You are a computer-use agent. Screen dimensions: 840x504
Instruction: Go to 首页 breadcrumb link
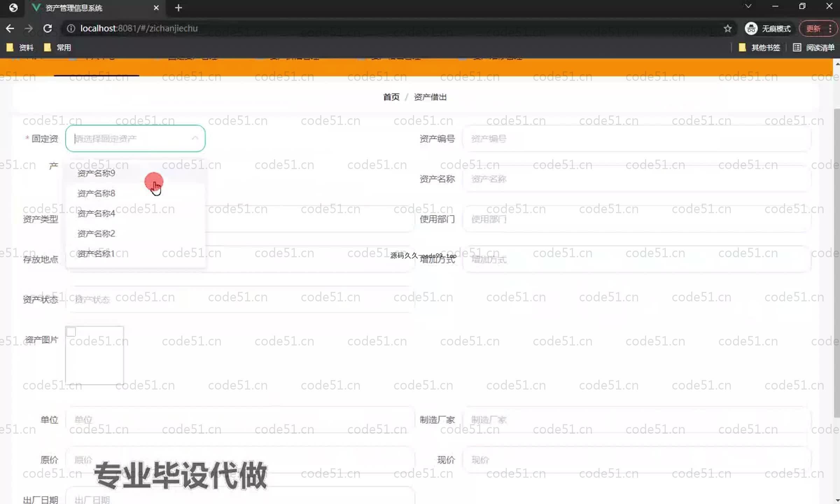391,97
